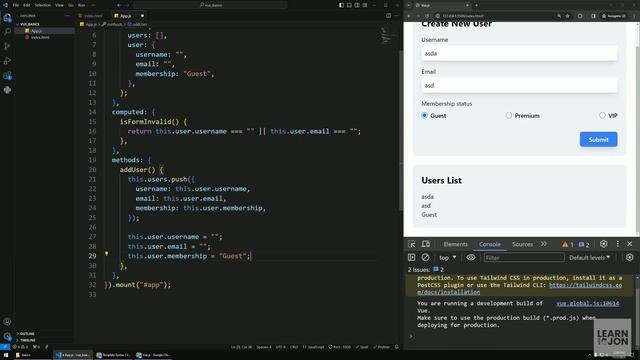Click the messages count badge in DevTools
The image size is (640, 360).
[x=584, y=244]
